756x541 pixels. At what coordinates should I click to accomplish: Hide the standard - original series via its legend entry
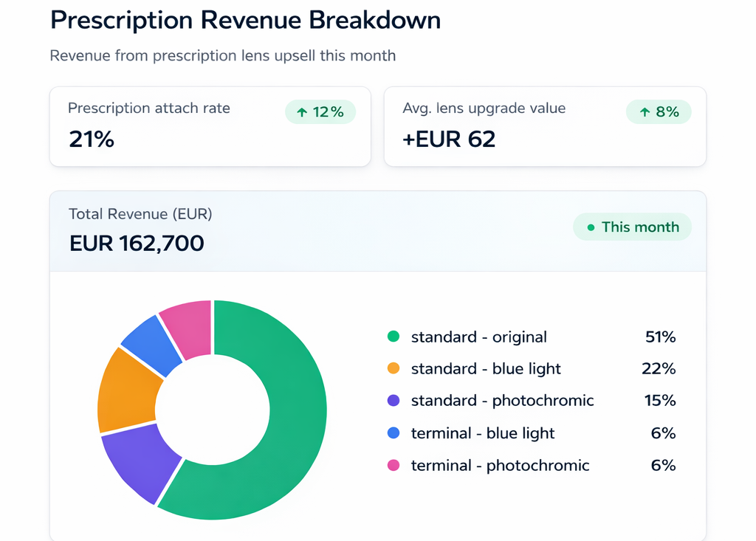click(479, 337)
